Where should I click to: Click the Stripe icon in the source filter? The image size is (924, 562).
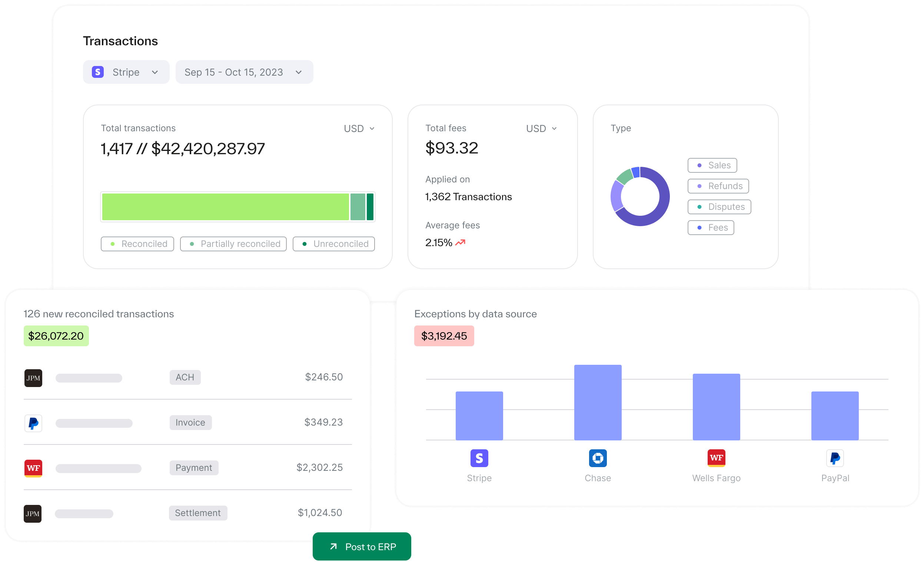pos(97,72)
